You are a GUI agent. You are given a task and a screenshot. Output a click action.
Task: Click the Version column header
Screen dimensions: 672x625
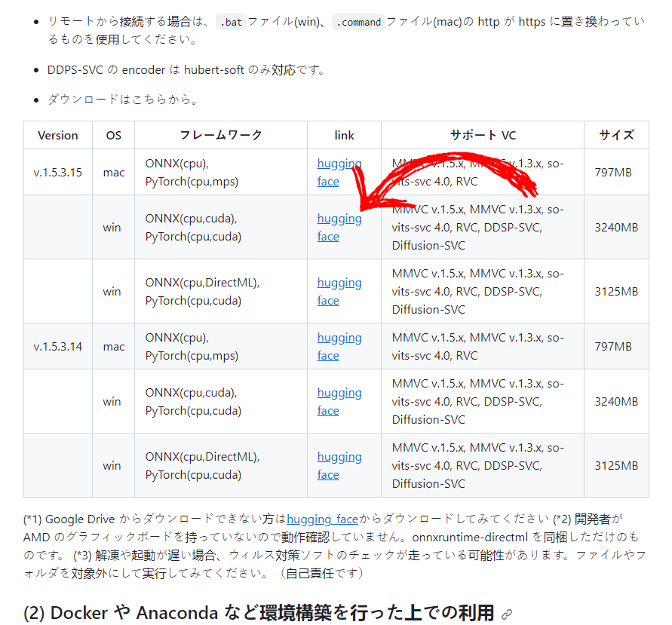pyautogui.click(x=58, y=136)
